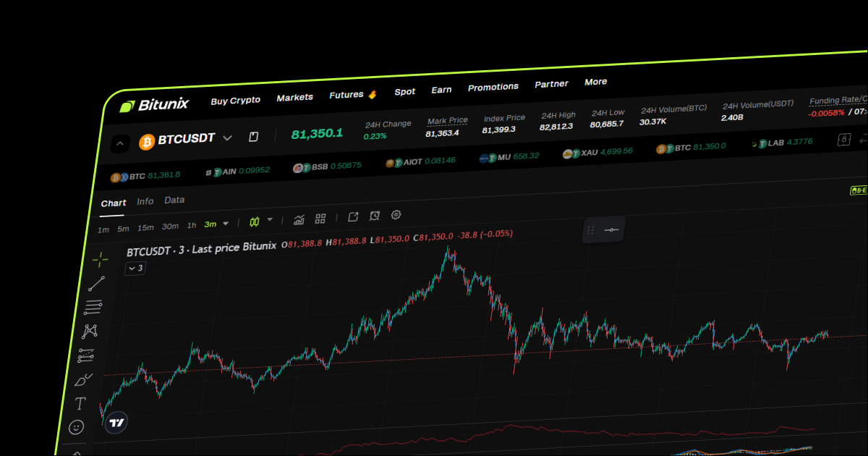The image size is (868, 456).
Task: Switch to the Chart tab
Action: (x=114, y=203)
